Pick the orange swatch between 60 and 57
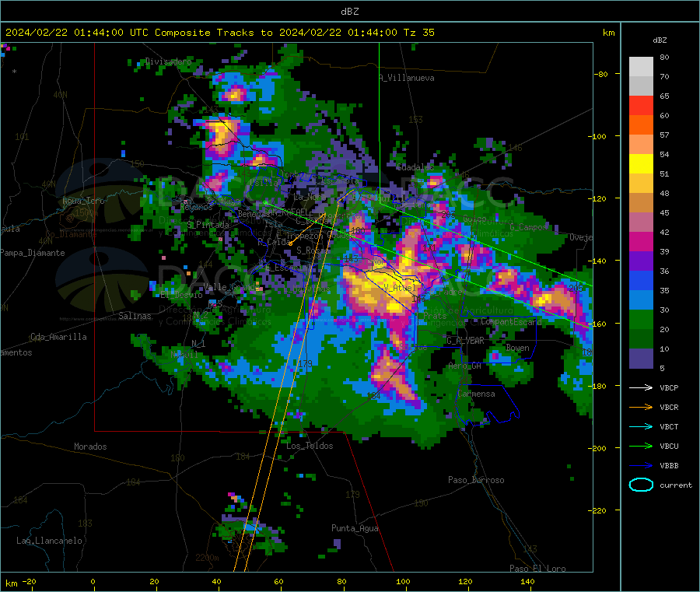Viewport: 700px width, 592px height. pos(641,125)
